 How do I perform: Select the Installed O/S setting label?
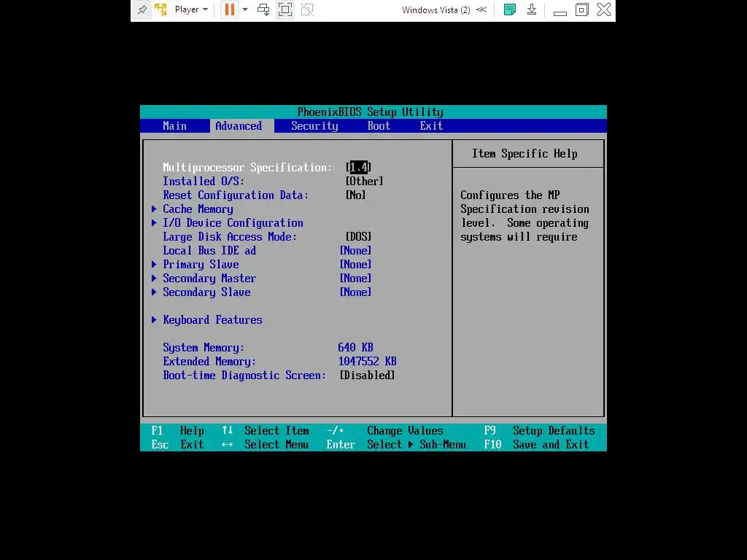pos(204,181)
